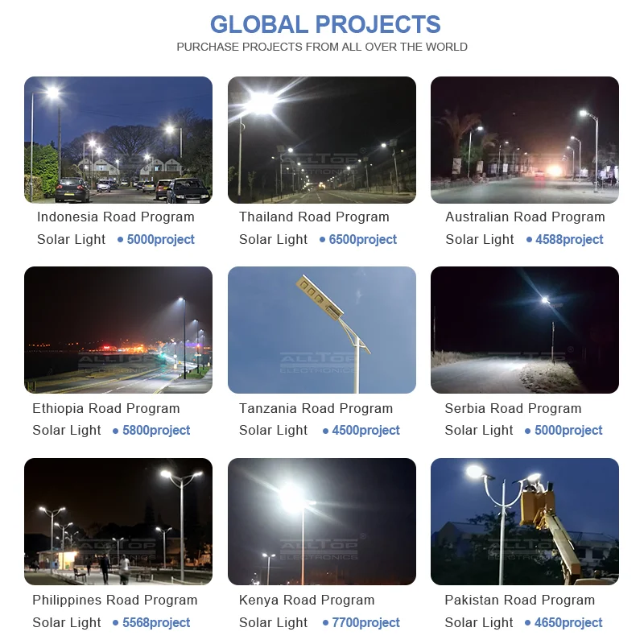The height and width of the screenshot is (644, 644).
Task: Open the Pakistan Road Program photo
Action: (525, 521)
